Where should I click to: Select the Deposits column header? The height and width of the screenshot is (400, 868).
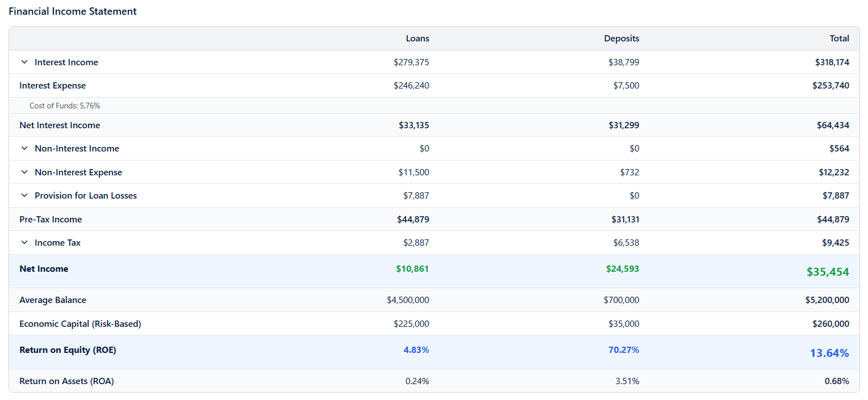tap(621, 39)
